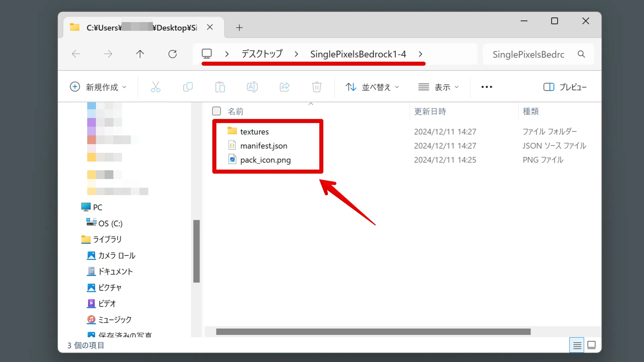Screen dimensions: 644x362
Task: Select the pack_icon.png file name
Action: click(x=266, y=160)
